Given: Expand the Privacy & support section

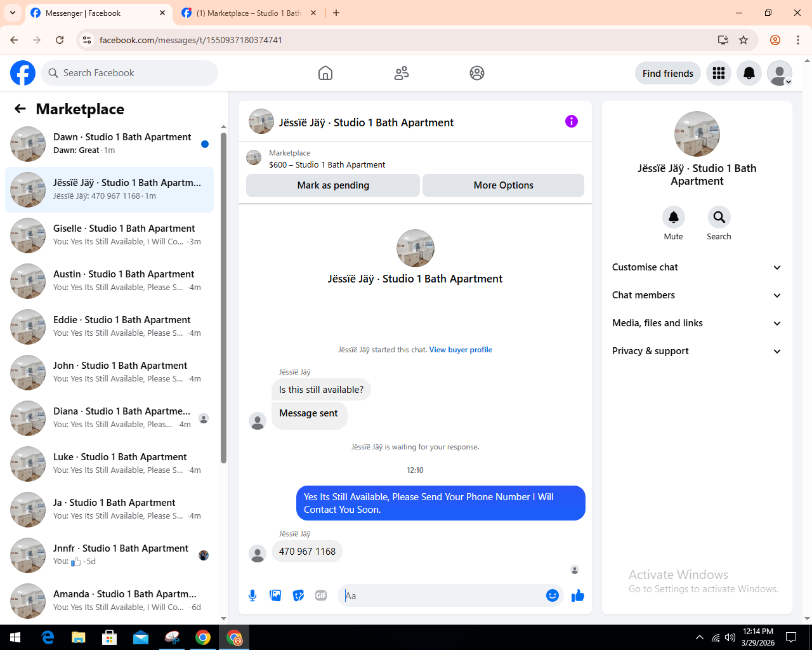Looking at the screenshot, I should 697,351.
